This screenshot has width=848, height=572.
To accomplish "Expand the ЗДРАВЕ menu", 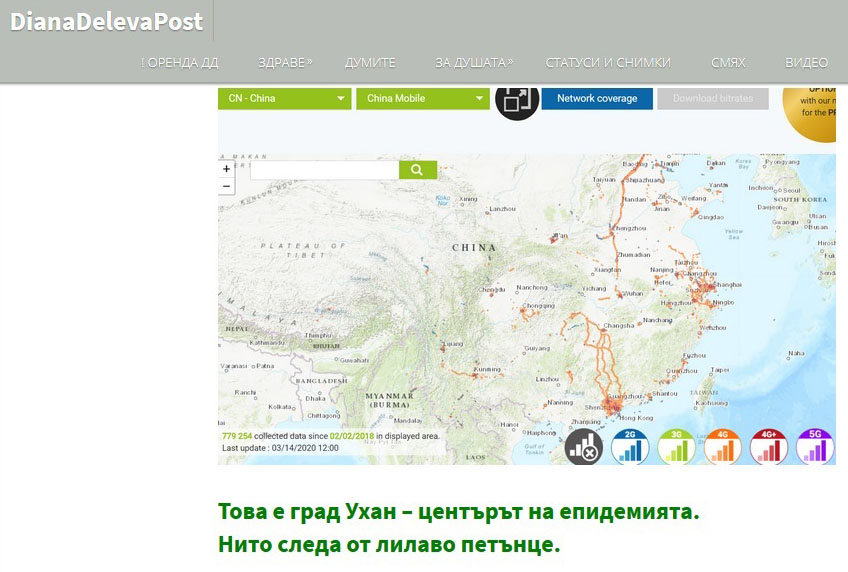I will 284,62.
